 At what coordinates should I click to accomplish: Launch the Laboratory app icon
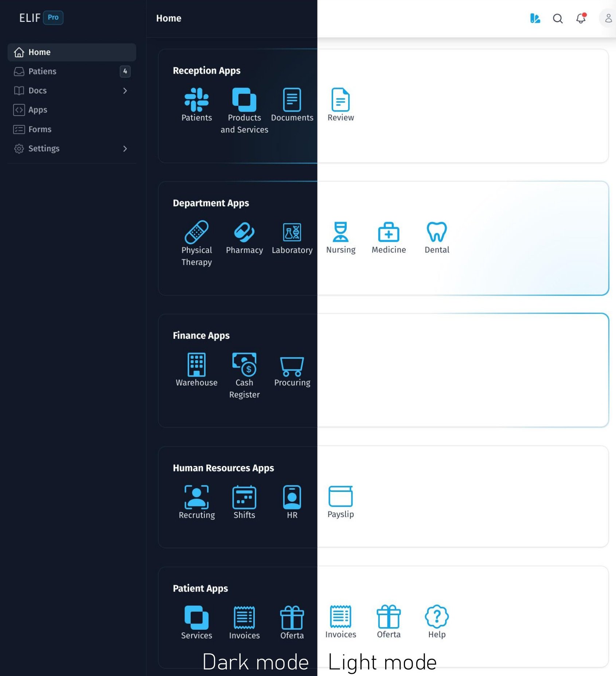292,232
